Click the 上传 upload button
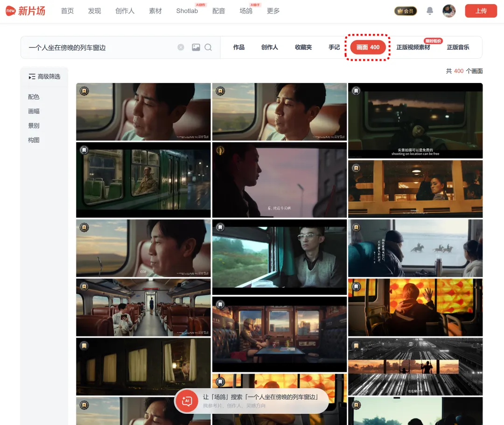Image resolution: width=504 pixels, height=425 pixels. coord(481,11)
